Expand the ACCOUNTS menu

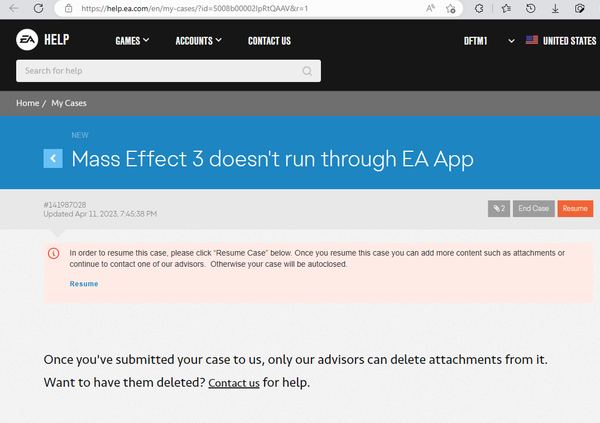point(198,41)
